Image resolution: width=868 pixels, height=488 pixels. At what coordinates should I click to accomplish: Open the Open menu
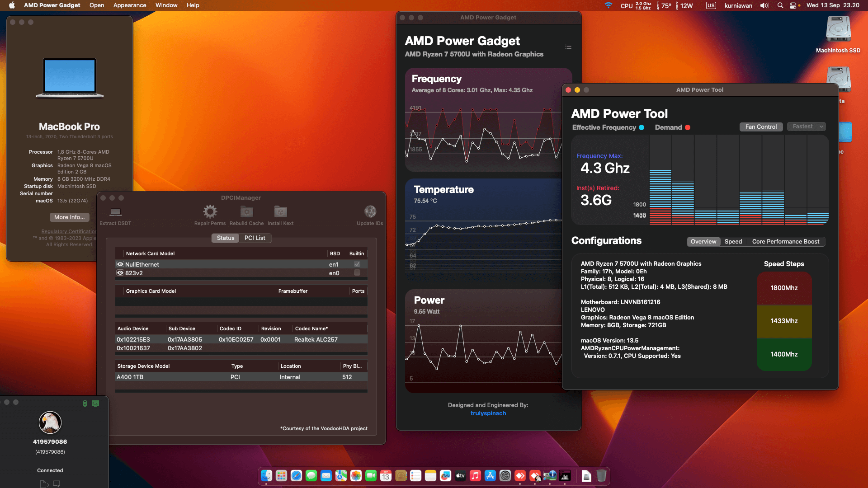[97, 5]
